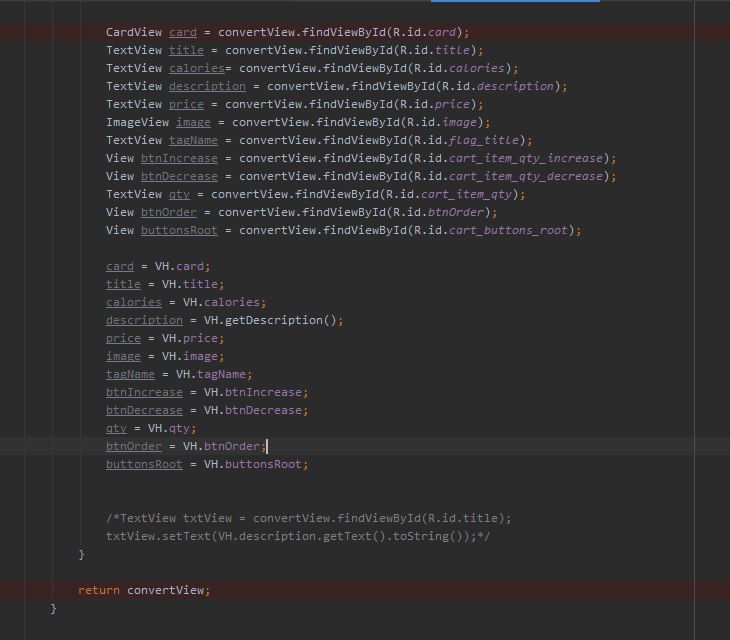This screenshot has height=640, width=730.
Task: Click the "VH.btnOrder" field reference
Action: (221, 447)
